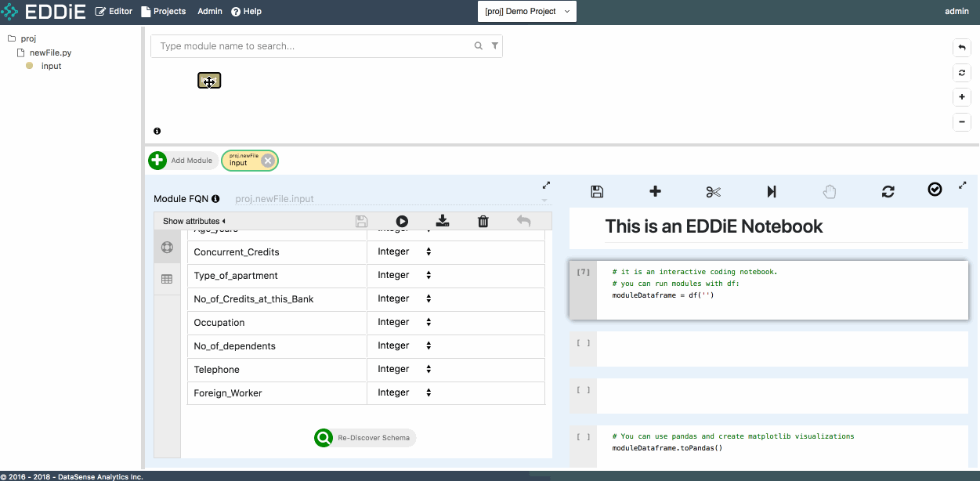980x481 pixels.
Task: Open the Help menu
Action: (247, 12)
